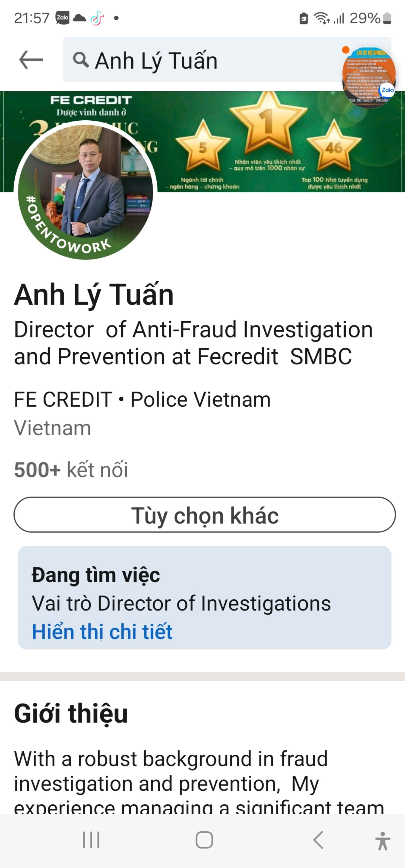Tap the "Tùy chọn khác" button
Viewport: 405px width, 868px height.
(x=204, y=514)
